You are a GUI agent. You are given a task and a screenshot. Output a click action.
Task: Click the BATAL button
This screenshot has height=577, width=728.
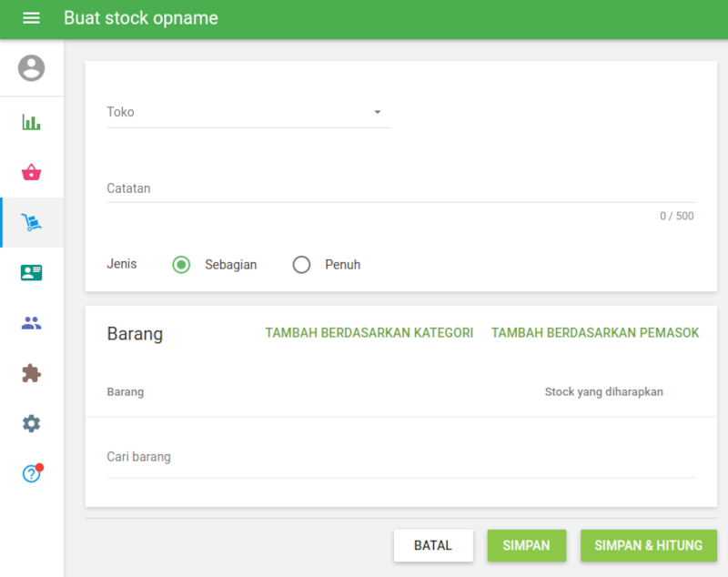click(433, 545)
